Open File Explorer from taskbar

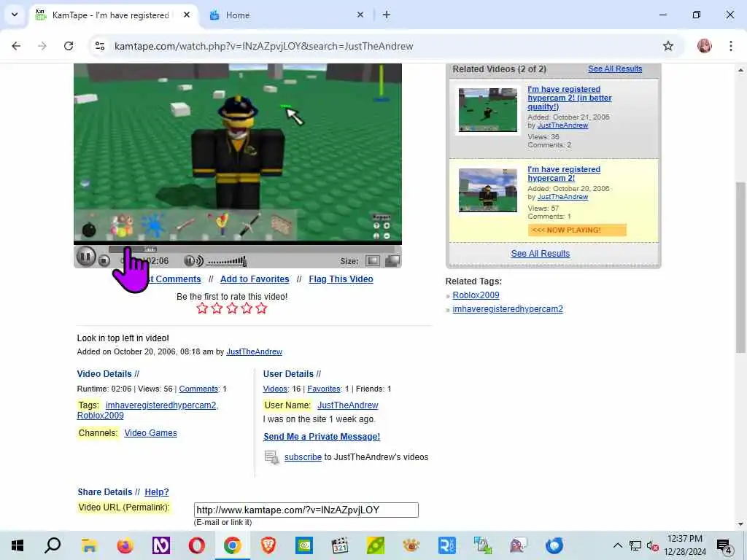click(x=89, y=545)
